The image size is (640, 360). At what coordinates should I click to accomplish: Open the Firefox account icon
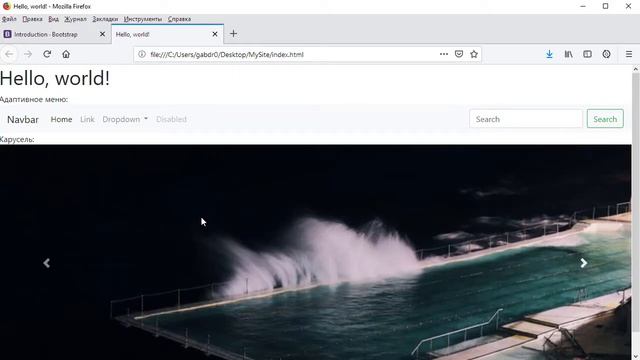coord(606,54)
